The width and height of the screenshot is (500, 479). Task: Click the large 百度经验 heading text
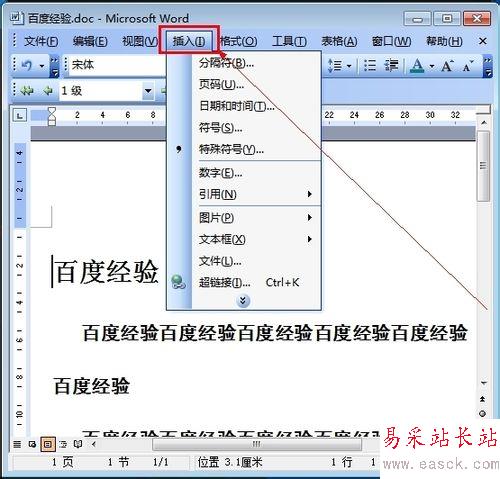pyautogui.click(x=107, y=272)
